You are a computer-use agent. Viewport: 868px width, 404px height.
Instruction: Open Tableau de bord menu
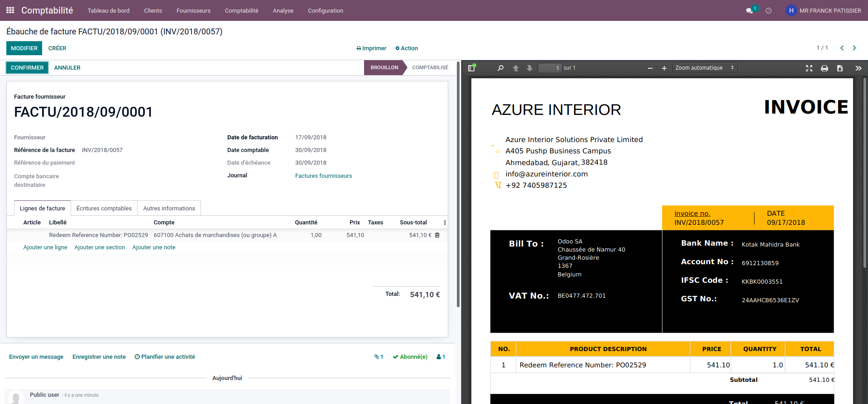point(109,10)
